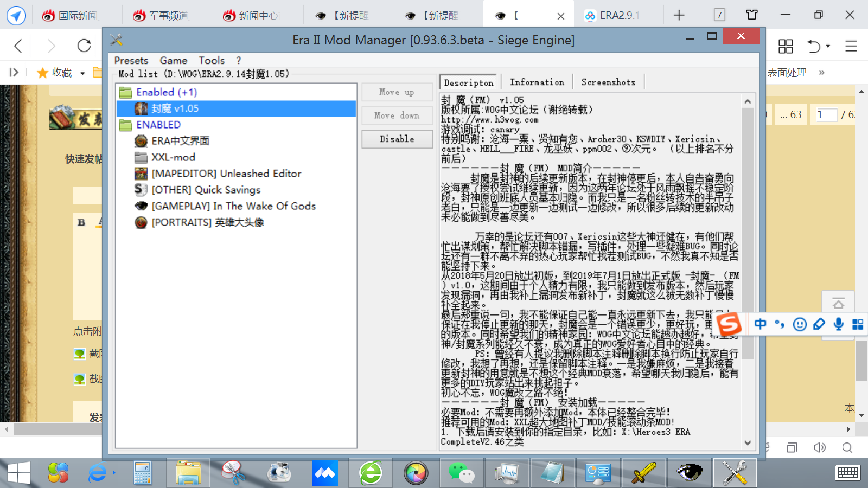Click the browser tab counter 7 icon
The height and width of the screenshot is (488, 868).
719,15
